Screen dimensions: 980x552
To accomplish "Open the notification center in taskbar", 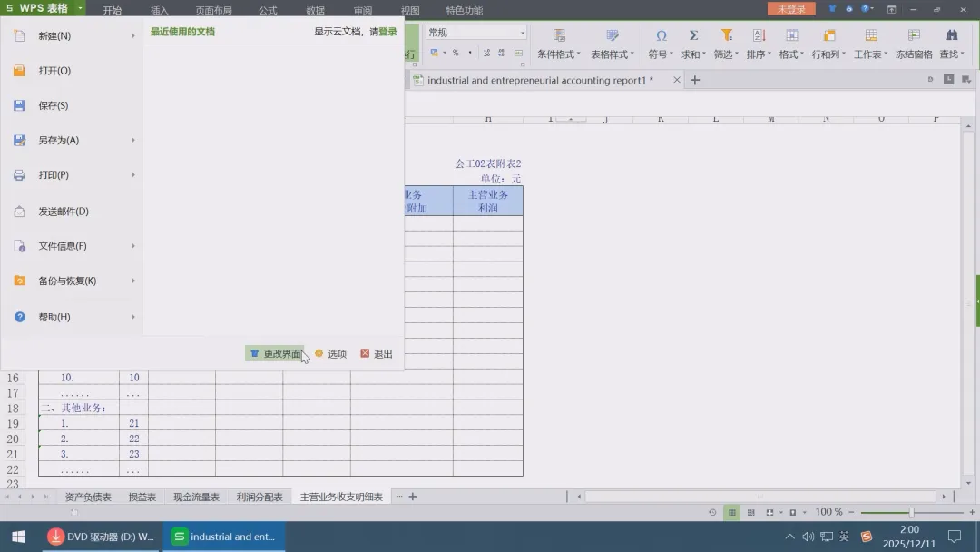I will coord(955,537).
